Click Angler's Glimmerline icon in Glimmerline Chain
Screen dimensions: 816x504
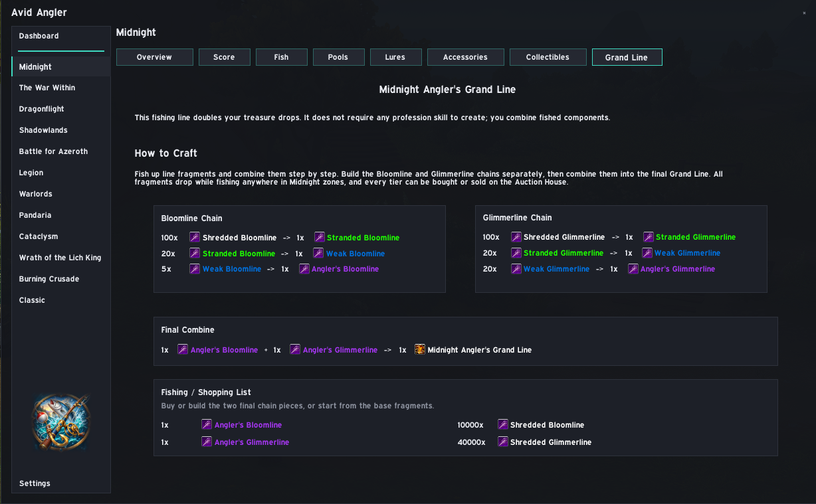[x=633, y=269]
